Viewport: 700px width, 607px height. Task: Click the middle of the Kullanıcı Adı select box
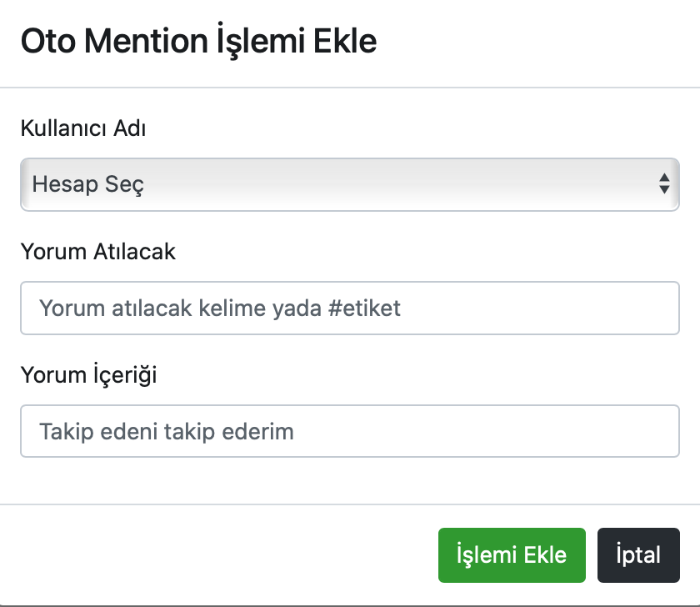pos(349,184)
